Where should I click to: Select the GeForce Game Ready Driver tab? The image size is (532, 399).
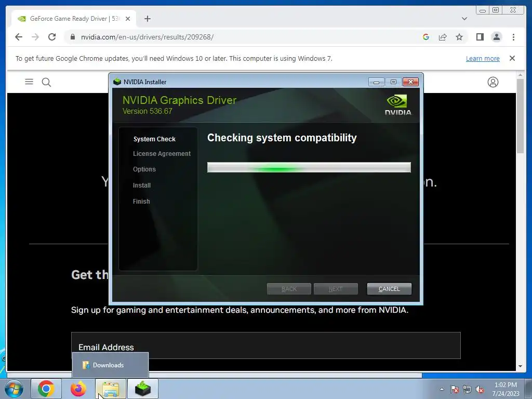74,19
